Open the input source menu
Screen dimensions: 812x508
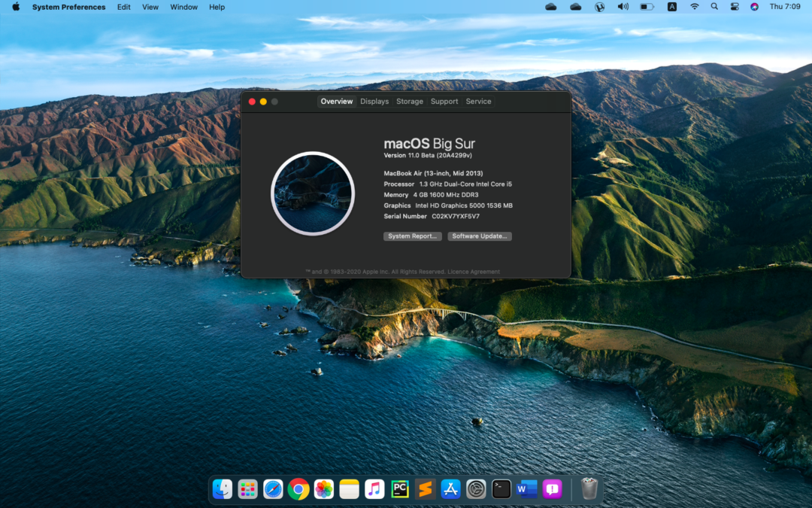click(671, 7)
